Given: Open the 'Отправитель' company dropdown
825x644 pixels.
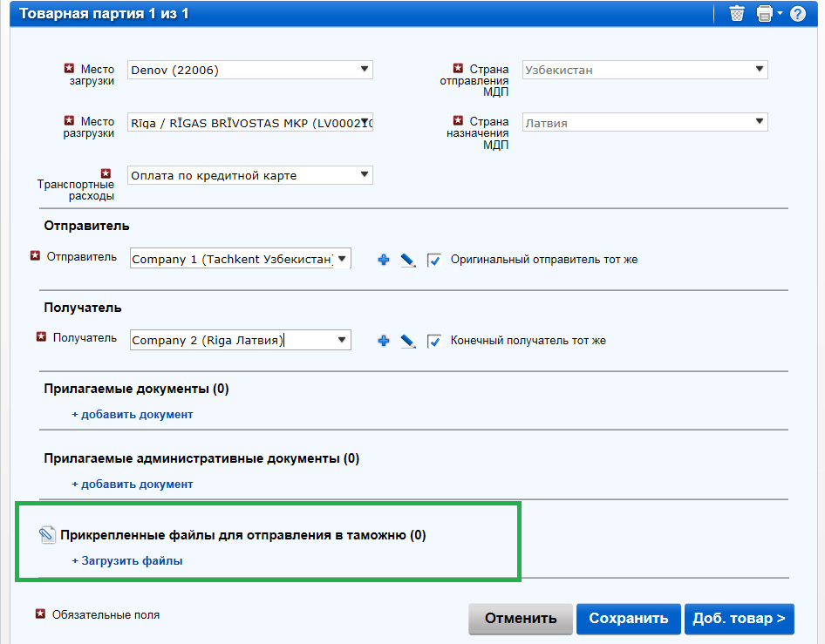Looking at the screenshot, I should coord(342,258).
